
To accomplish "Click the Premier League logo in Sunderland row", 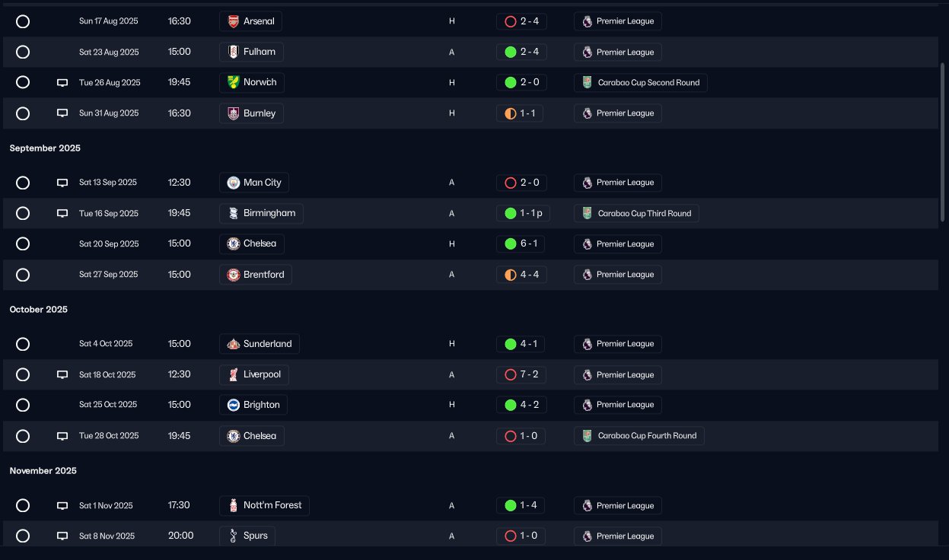I will (587, 344).
